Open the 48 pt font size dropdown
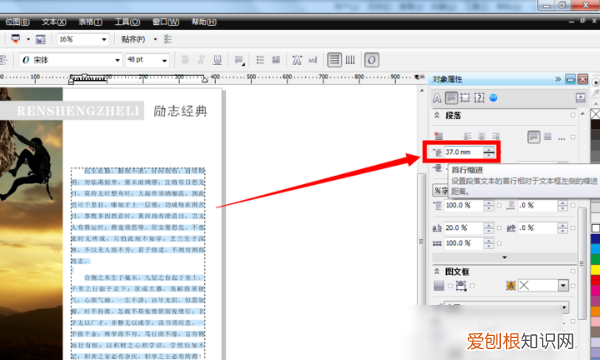 164,60
